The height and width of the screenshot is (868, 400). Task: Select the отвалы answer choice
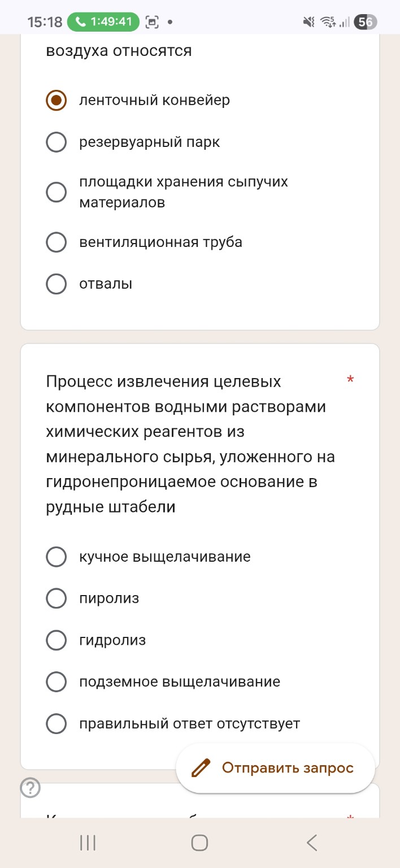click(56, 284)
